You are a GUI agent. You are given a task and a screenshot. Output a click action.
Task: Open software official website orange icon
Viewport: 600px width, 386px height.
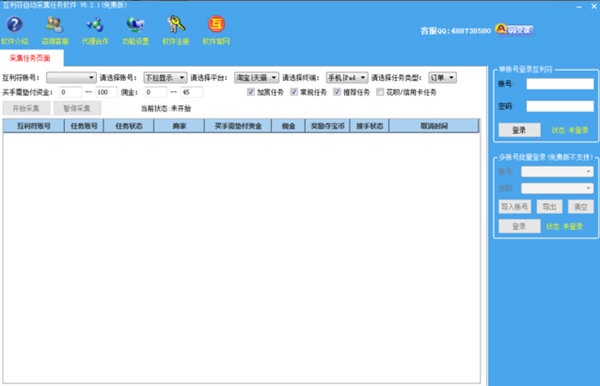(216, 24)
